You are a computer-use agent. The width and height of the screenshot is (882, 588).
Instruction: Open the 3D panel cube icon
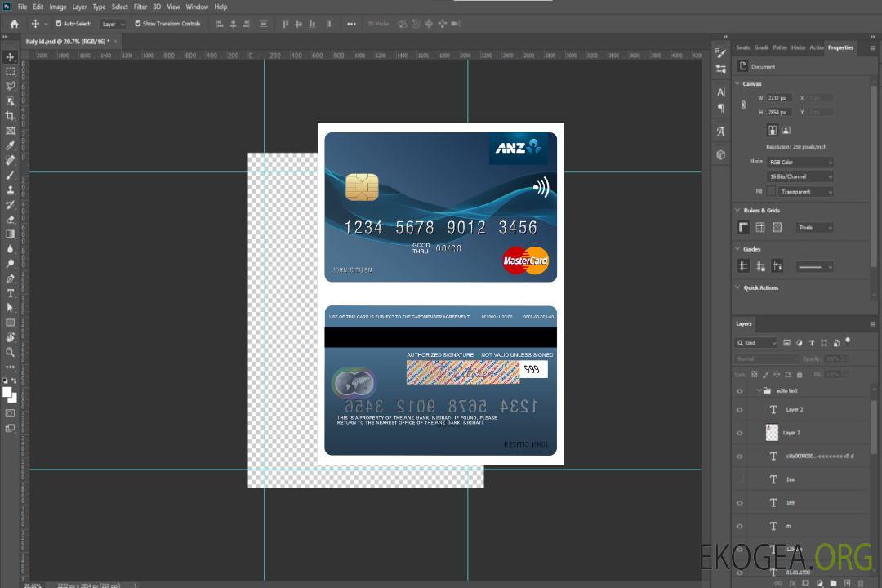pos(721,154)
